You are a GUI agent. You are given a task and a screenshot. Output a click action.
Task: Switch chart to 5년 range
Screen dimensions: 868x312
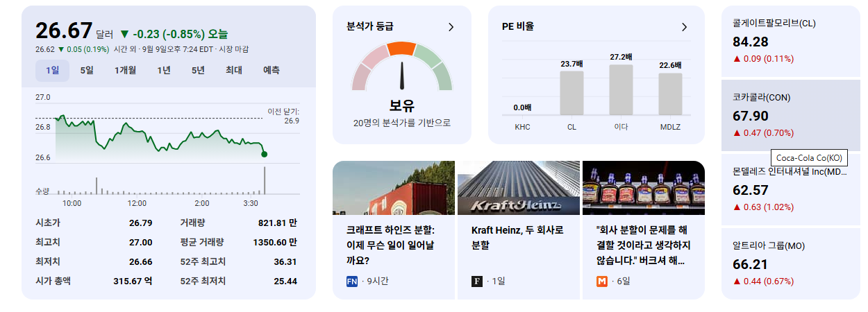[199, 70]
